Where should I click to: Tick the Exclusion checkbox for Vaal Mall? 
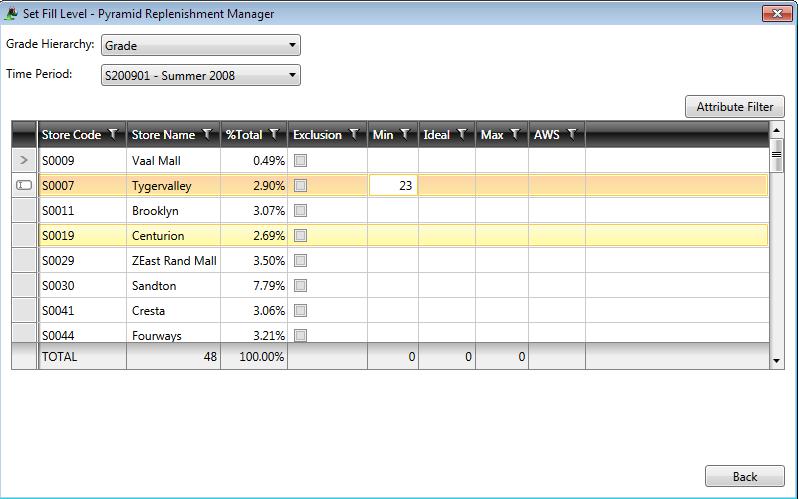click(x=301, y=161)
